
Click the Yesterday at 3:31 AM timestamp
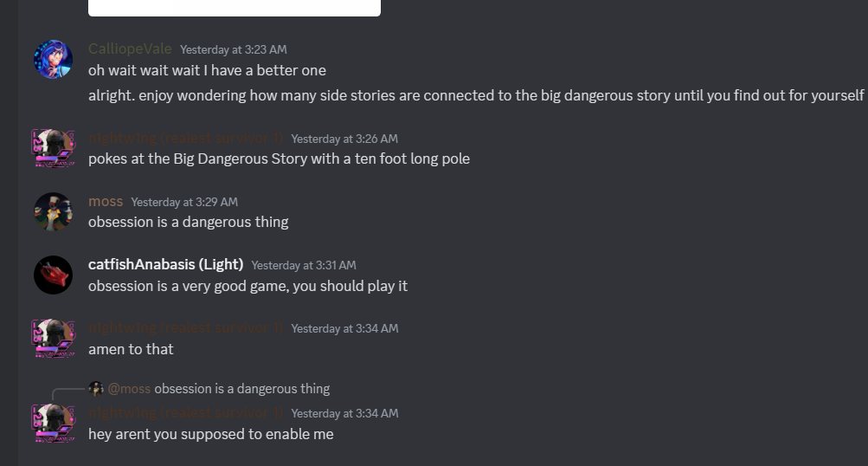tap(304, 265)
